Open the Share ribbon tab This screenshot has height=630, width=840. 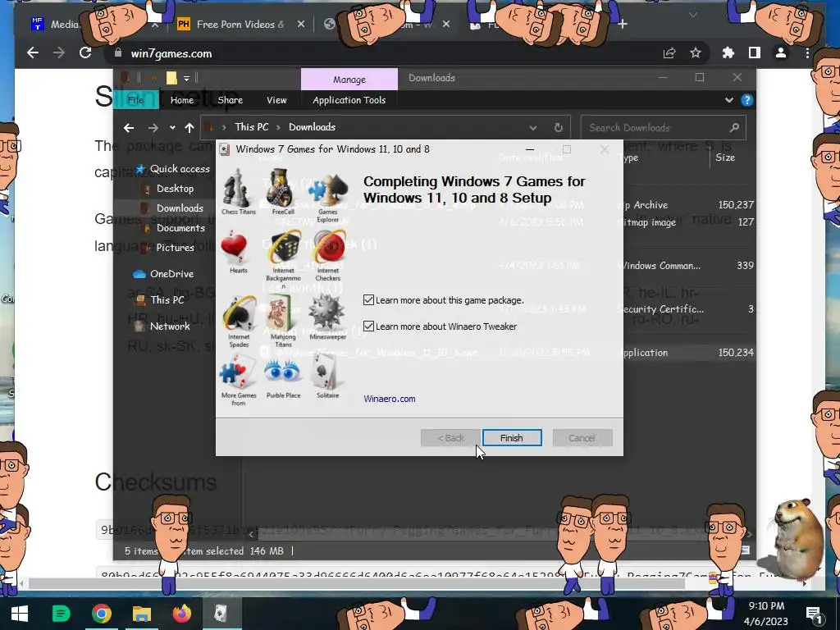(x=231, y=100)
